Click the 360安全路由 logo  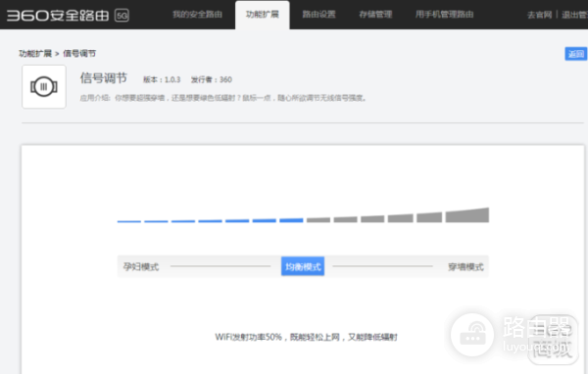(x=58, y=16)
